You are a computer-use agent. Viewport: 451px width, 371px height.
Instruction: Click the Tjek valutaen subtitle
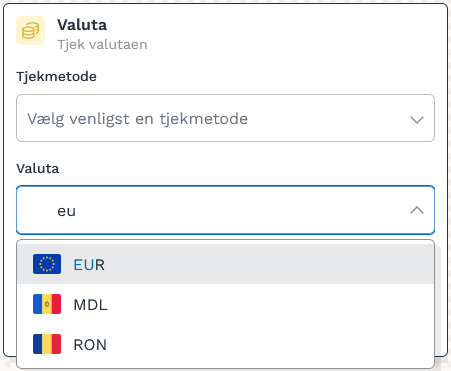coord(102,45)
